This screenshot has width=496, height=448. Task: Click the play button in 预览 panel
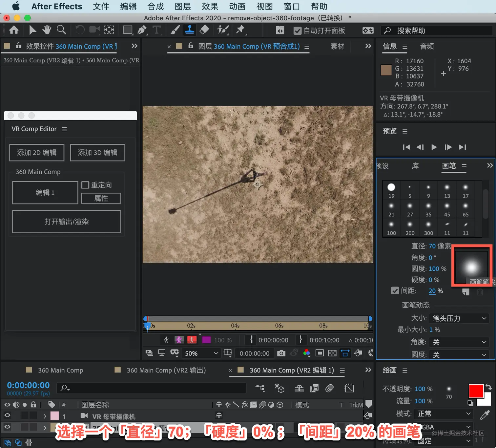(x=434, y=147)
